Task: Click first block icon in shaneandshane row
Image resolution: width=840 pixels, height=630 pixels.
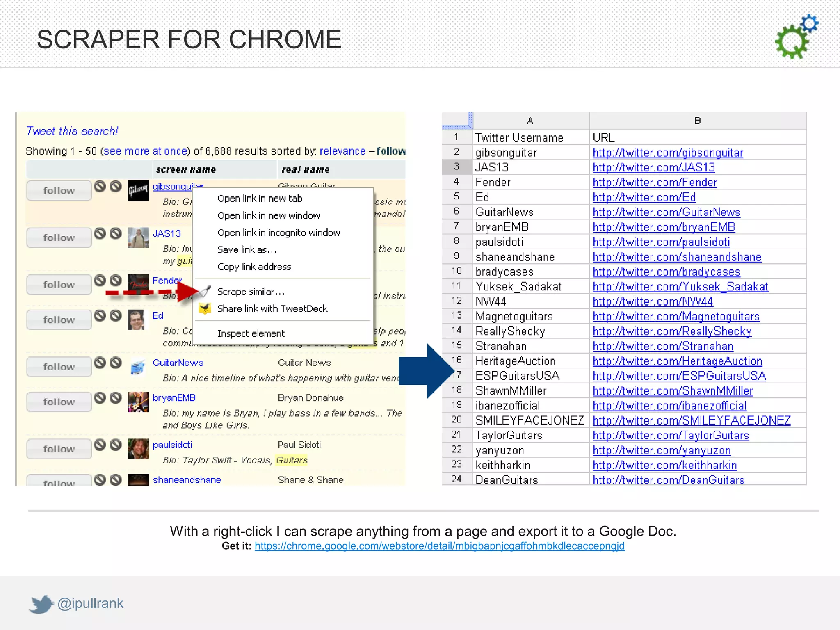Action: 100,479
